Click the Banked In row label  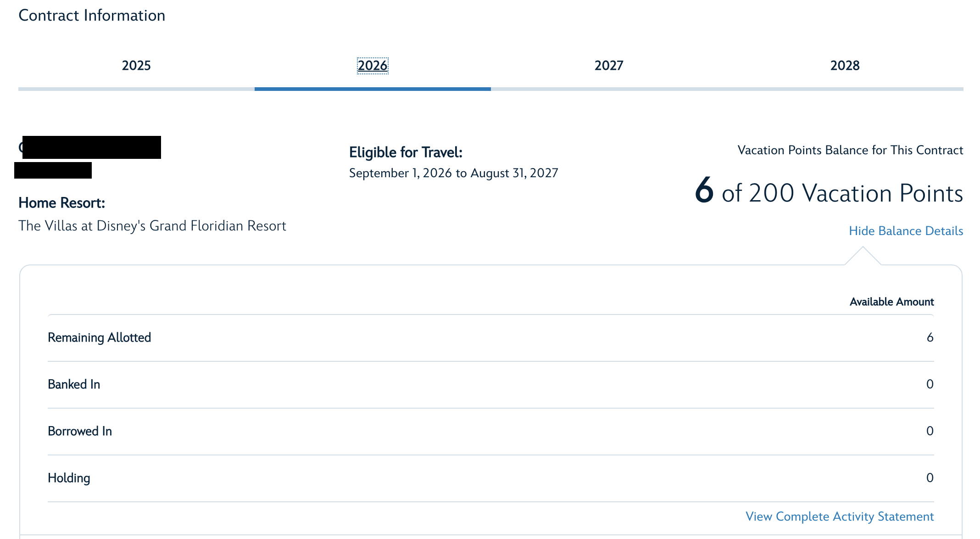click(x=74, y=384)
